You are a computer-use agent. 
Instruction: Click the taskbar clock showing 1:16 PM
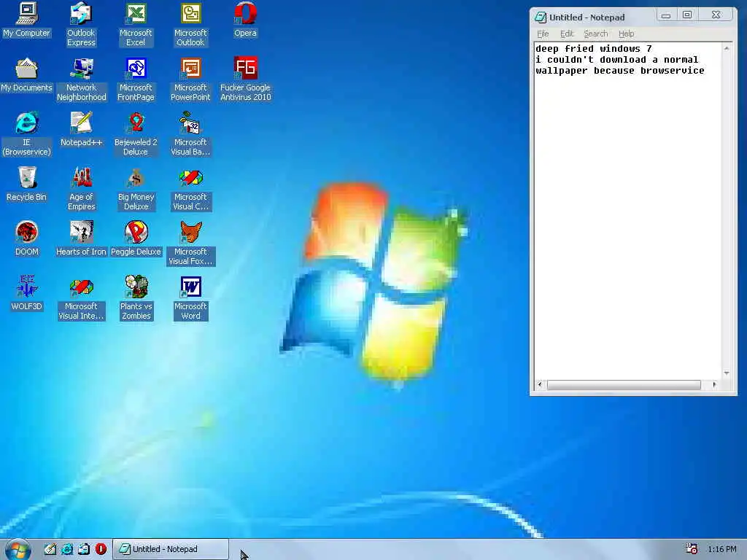721,549
